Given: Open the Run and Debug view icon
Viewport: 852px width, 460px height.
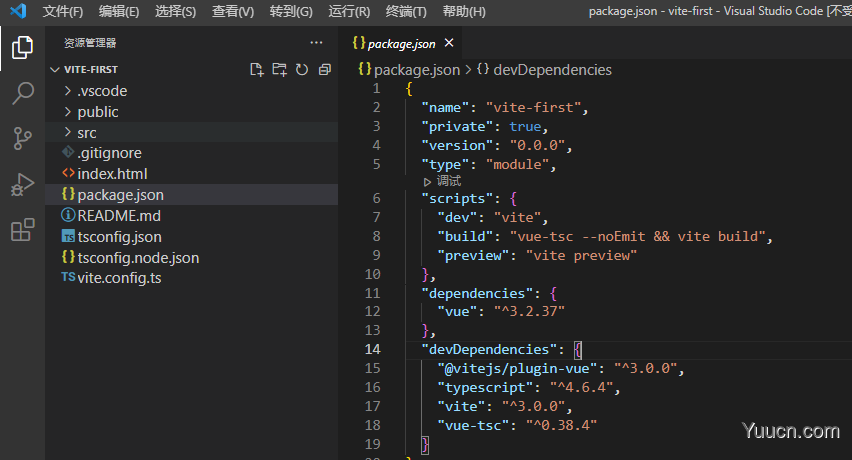Looking at the screenshot, I should [x=22, y=185].
